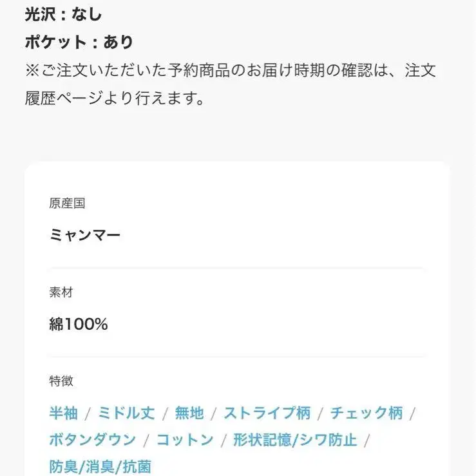476x476 pixels.
Task: Open the コットン feature tag
Action: tap(185, 439)
